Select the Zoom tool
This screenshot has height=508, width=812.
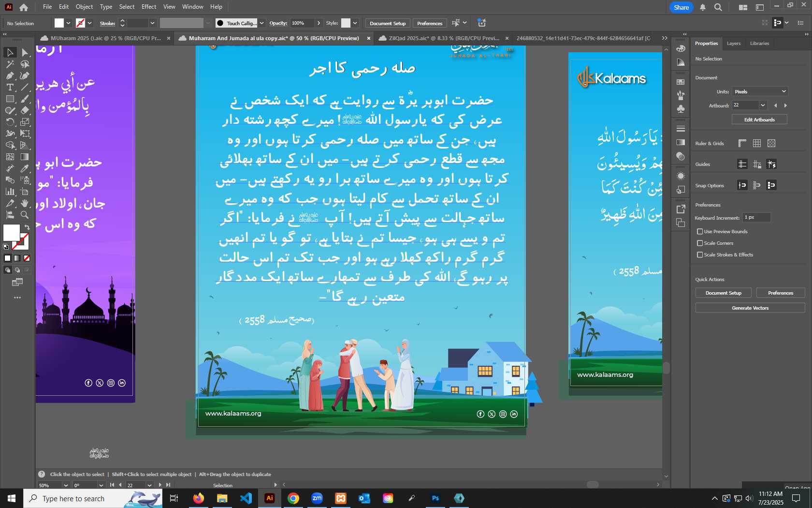[x=25, y=215]
